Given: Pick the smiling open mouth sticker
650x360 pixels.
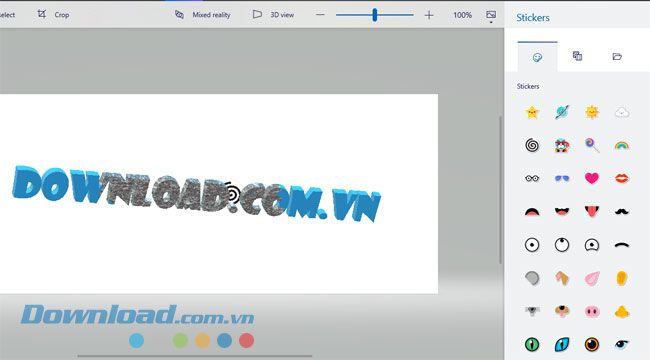Looking at the screenshot, I should pyautogui.click(x=562, y=212).
